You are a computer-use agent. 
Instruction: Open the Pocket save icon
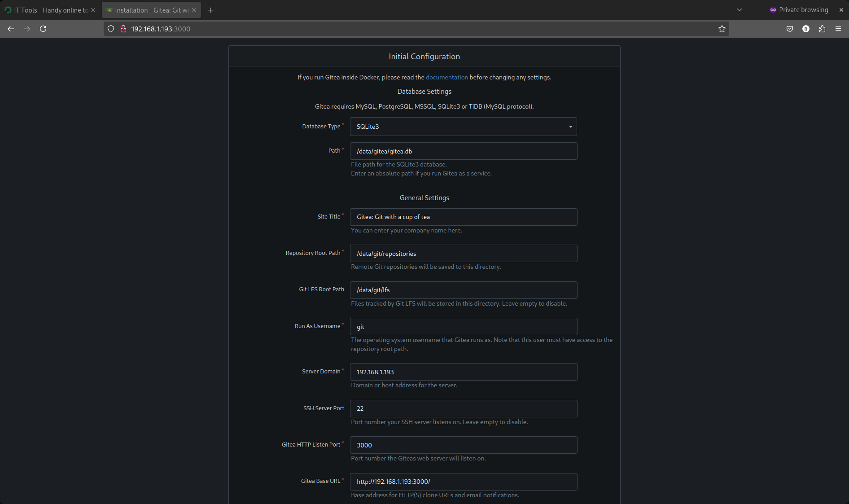790,29
